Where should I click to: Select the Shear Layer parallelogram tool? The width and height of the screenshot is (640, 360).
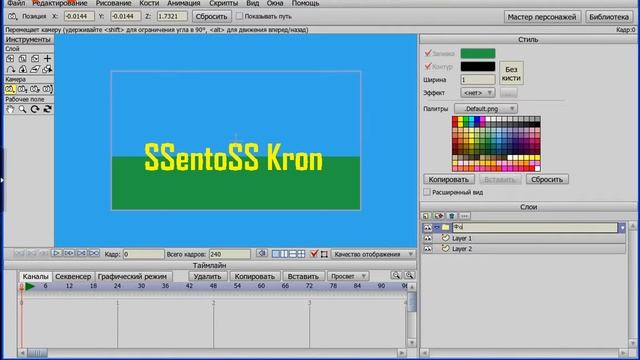point(35,69)
